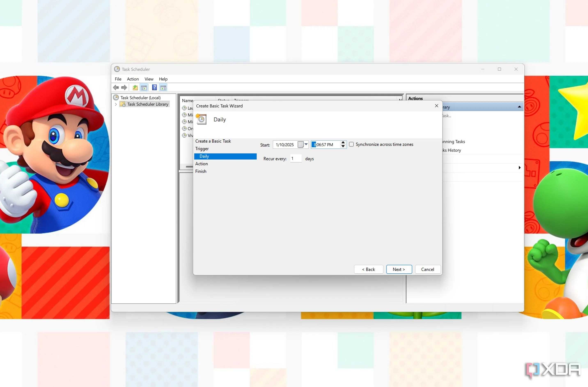This screenshot has width=588, height=387.
Task: Click the Next > button
Action: tap(399, 270)
